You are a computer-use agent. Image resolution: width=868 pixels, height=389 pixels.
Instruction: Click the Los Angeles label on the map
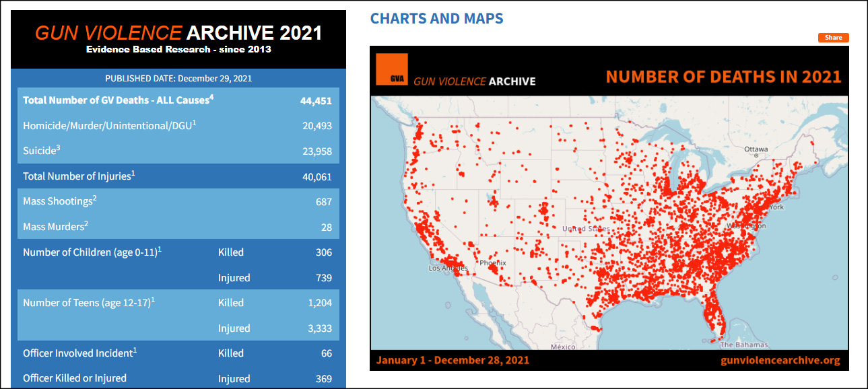(x=448, y=268)
